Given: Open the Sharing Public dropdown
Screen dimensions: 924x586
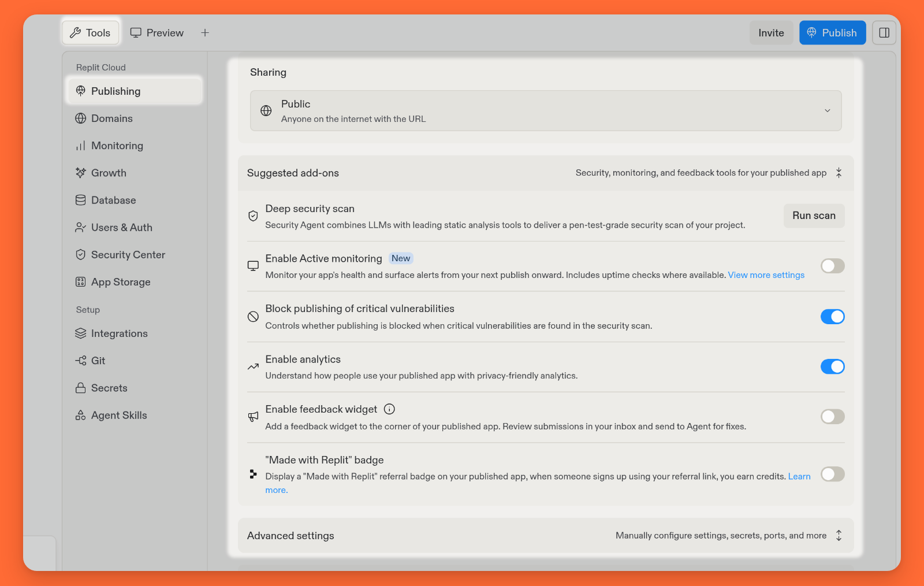Looking at the screenshot, I should (546, 111).
